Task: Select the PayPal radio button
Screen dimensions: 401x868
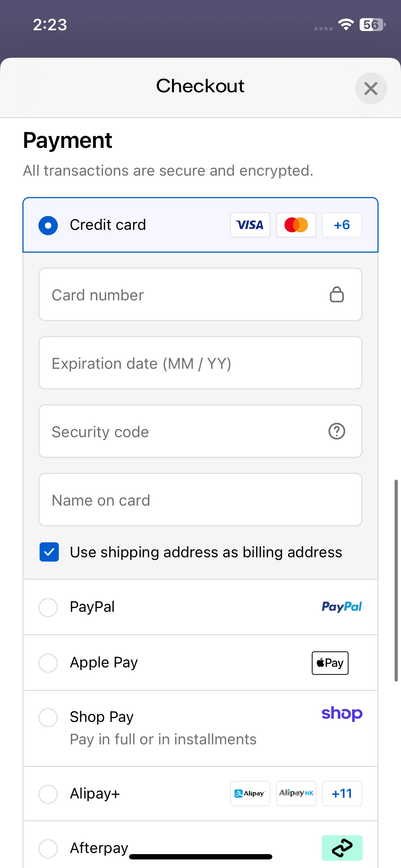Action: pos(48,607)
